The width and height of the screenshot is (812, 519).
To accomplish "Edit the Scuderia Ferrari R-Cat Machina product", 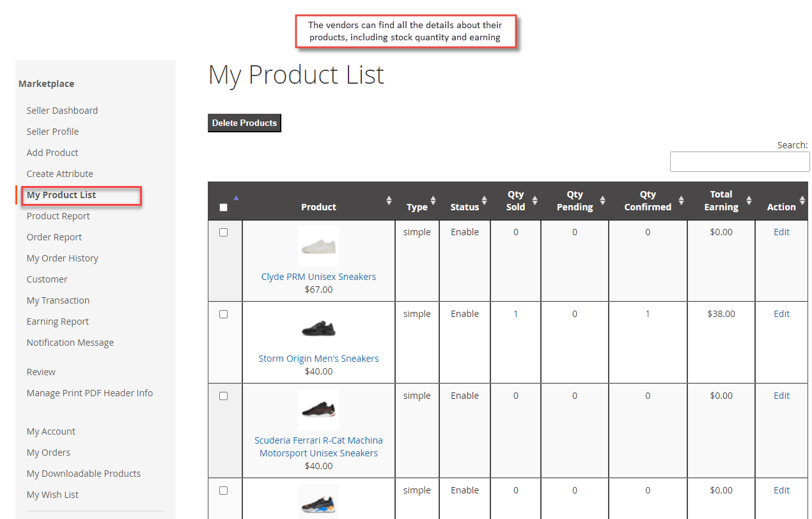I will (781, 396).
